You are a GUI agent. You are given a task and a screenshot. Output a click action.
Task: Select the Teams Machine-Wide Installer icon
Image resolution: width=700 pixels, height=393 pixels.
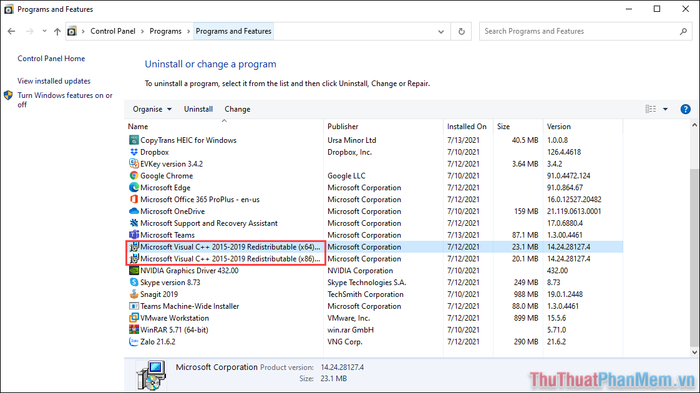133,306
